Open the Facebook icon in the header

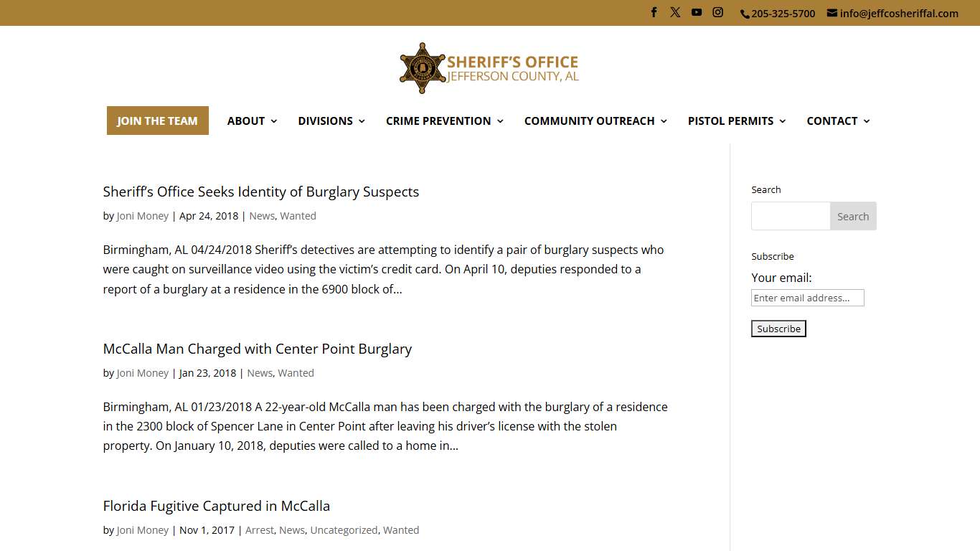pos(654,12)
